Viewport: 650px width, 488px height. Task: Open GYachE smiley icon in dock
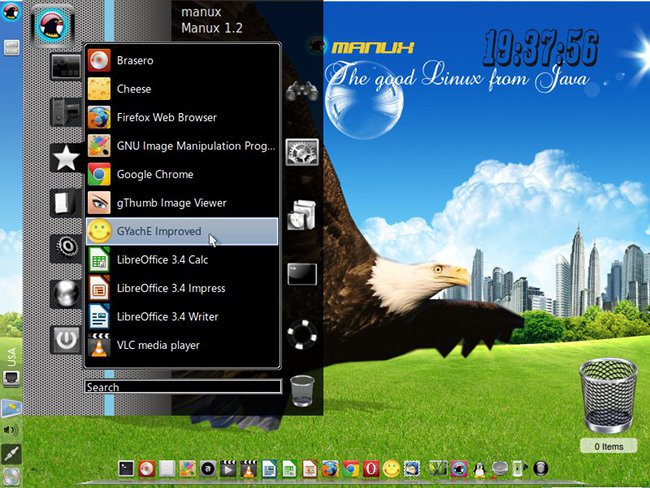pyautogui.click(x=391, y=469)
